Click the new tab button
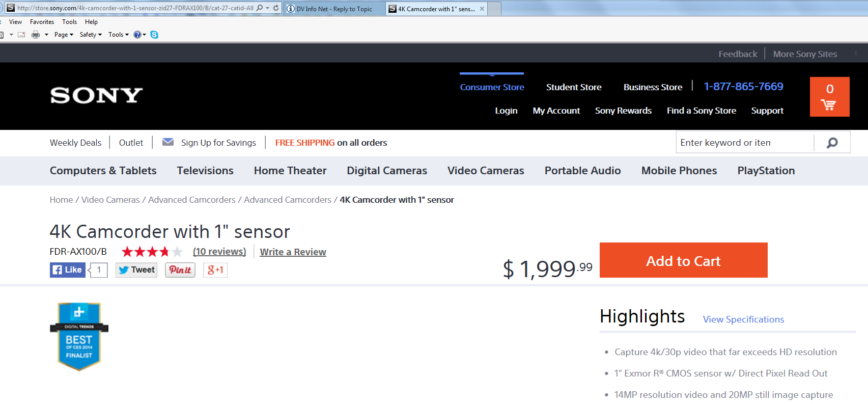Viewport: 868px width, 404px height. (494, 9)
